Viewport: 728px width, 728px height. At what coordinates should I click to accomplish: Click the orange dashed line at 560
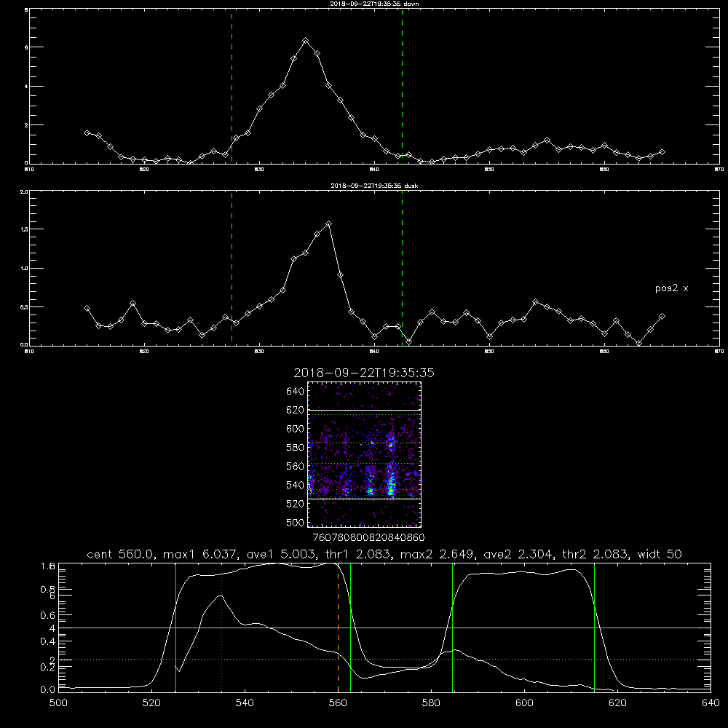point(338,628)
